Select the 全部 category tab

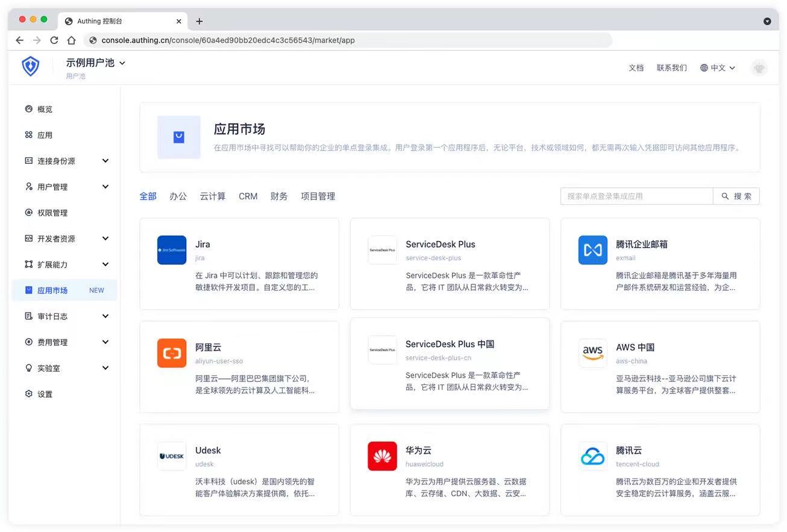(148, 196)
